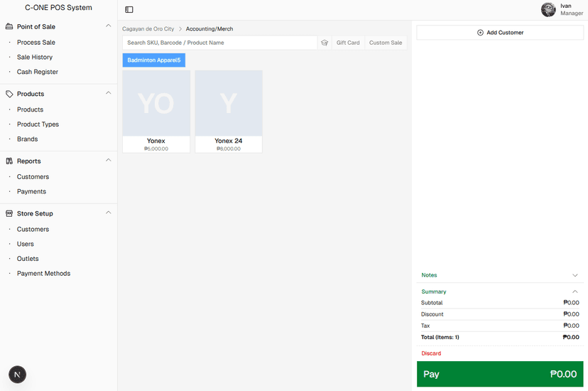Click the Gift Card button
This screenshot has width=588, height=391.
(348, 43)
